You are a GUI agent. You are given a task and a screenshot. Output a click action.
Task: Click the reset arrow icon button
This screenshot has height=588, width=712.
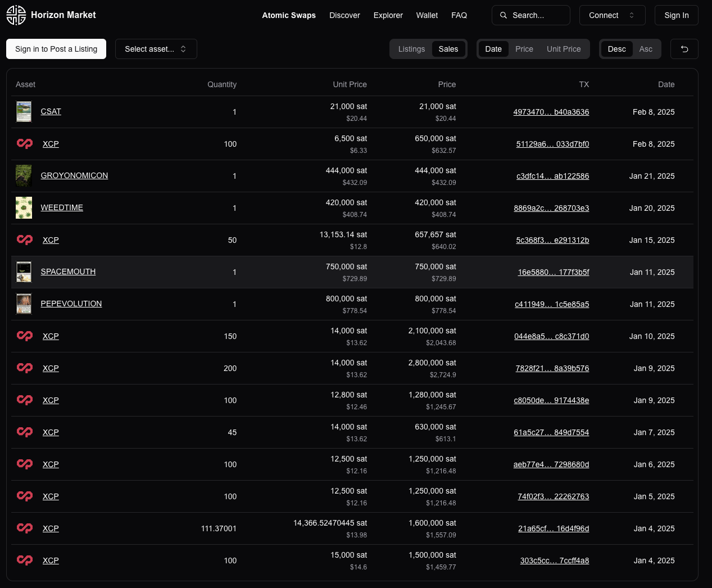click(x=684, y=49)
